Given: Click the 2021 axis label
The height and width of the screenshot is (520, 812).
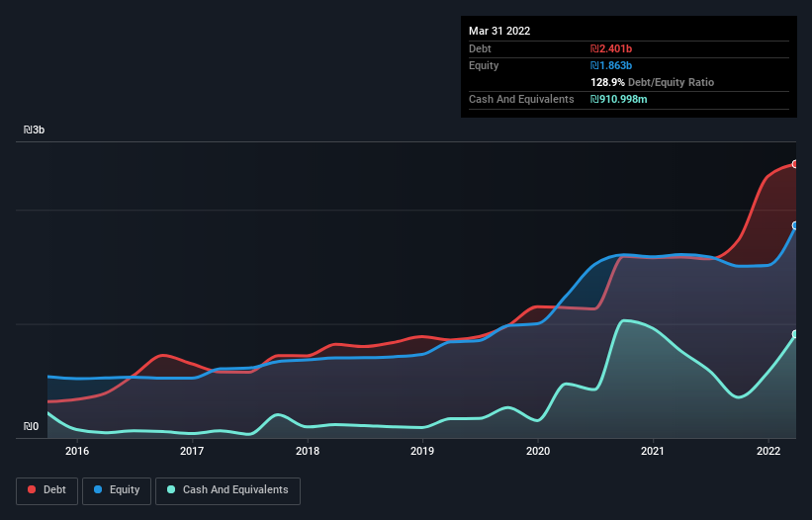Looking at the screenshot, I should pyautogui.click(x=653, y=451).
